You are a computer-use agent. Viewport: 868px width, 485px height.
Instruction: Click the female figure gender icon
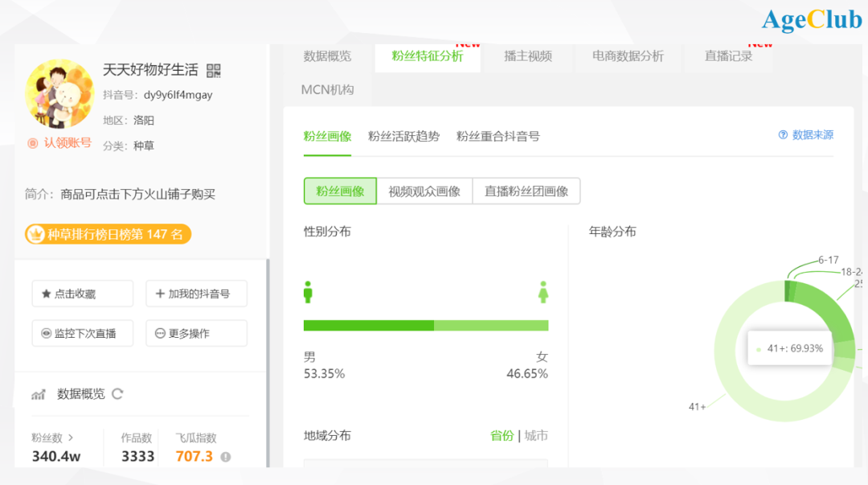tap(543, 292)
